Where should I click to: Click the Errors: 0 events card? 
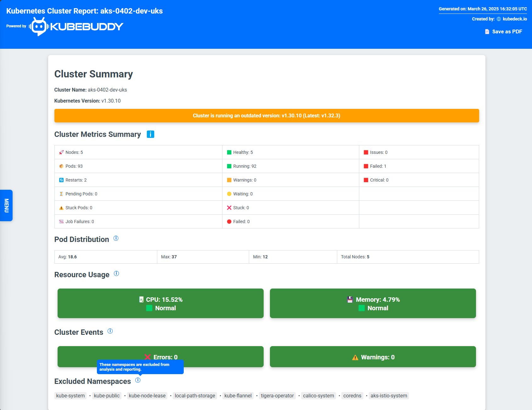click(160, 357)
